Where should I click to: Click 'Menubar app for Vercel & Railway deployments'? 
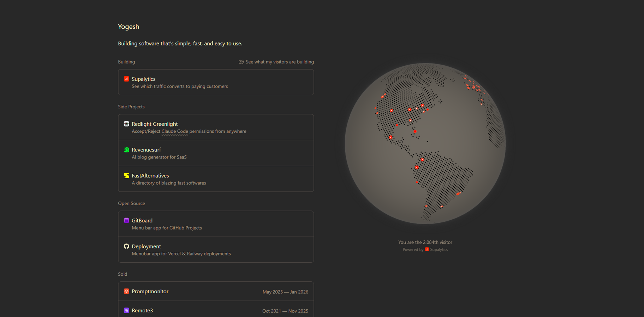pos(181,253)
